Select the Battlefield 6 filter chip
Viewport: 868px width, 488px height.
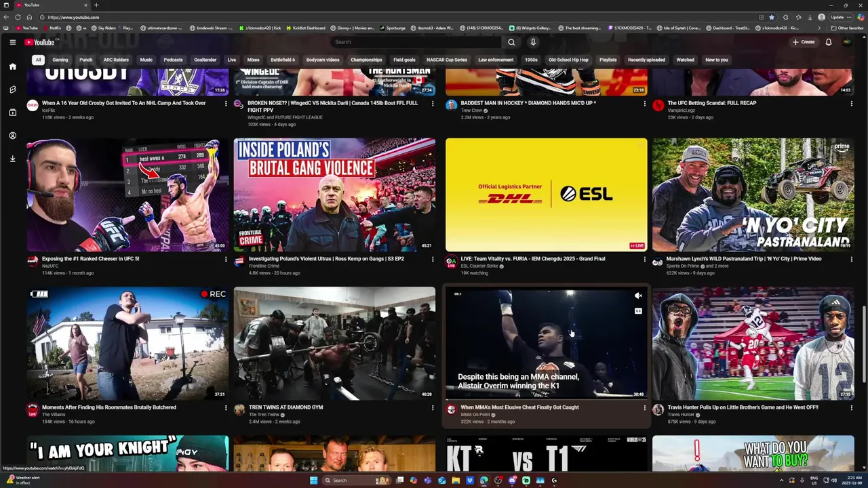[x=283, y=60]
